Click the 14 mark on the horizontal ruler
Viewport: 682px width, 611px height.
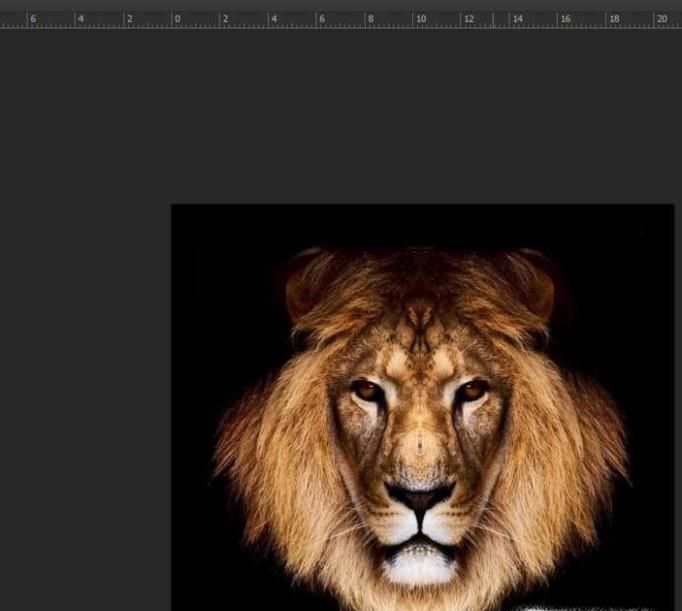point(516,19)
